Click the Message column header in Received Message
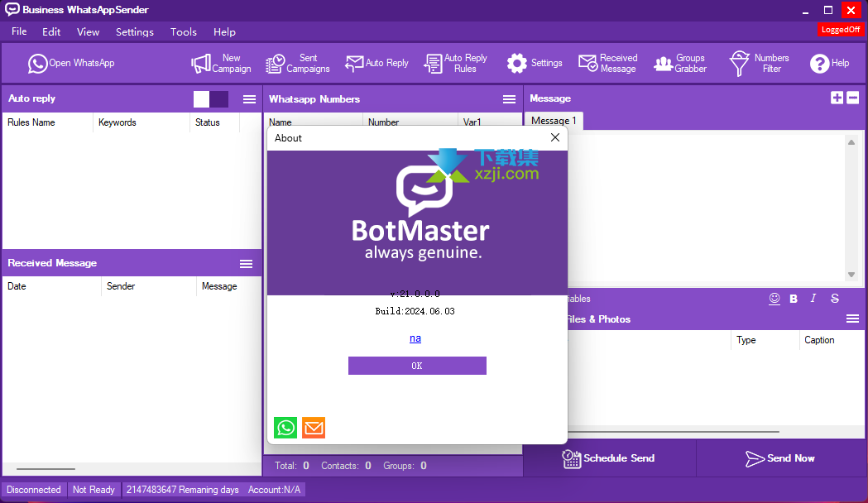 [228, 286]
